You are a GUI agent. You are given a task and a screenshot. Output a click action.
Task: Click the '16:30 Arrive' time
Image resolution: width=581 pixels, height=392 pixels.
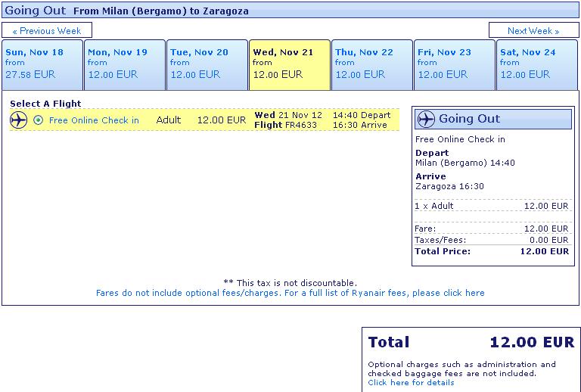[x=360, y=125]
